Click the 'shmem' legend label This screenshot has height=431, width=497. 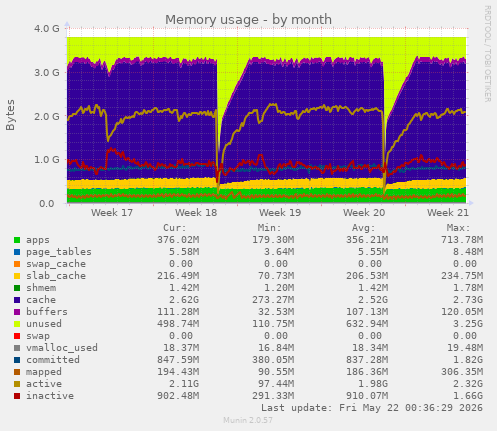pos(41,288)
